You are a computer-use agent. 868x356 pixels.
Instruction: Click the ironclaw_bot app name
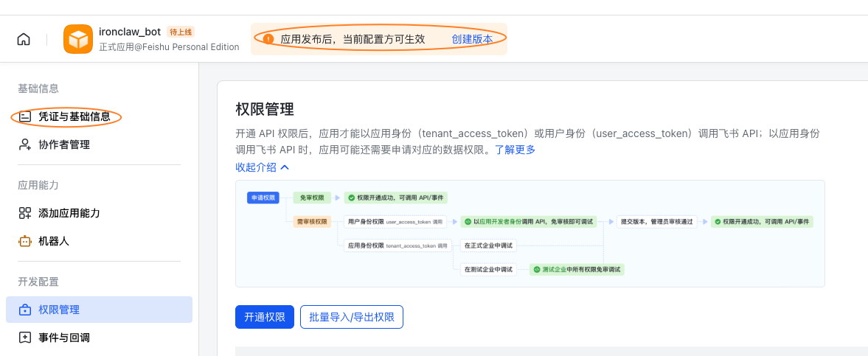pos(130,32)
